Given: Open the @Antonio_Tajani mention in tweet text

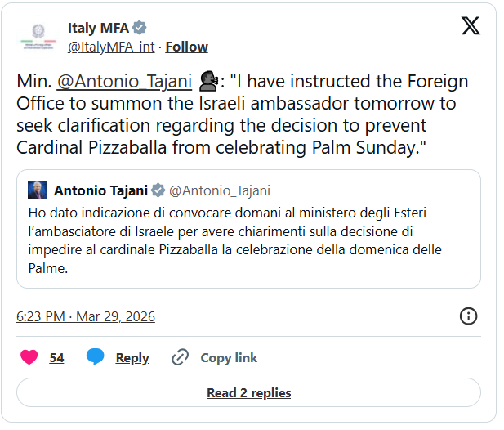Looking at the screenshot, I should point(125,82).
